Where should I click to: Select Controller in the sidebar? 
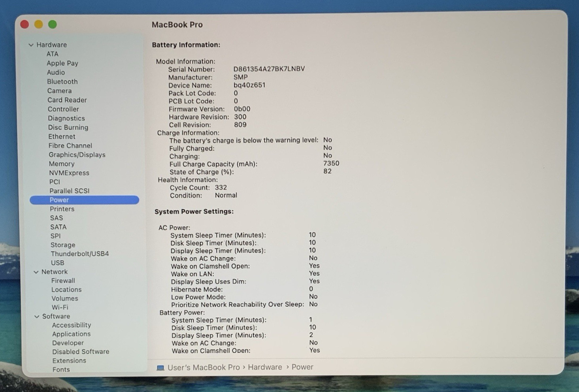[63, 109]
